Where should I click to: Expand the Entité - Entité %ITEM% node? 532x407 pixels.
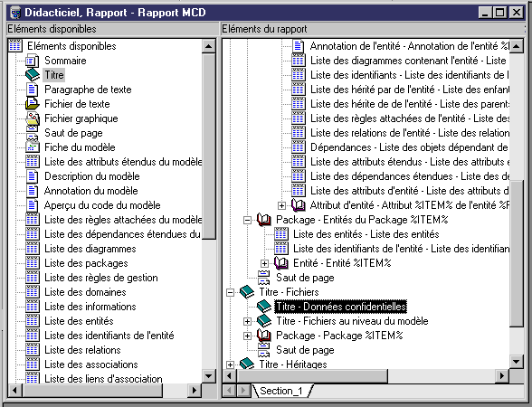tap(264, 263)
